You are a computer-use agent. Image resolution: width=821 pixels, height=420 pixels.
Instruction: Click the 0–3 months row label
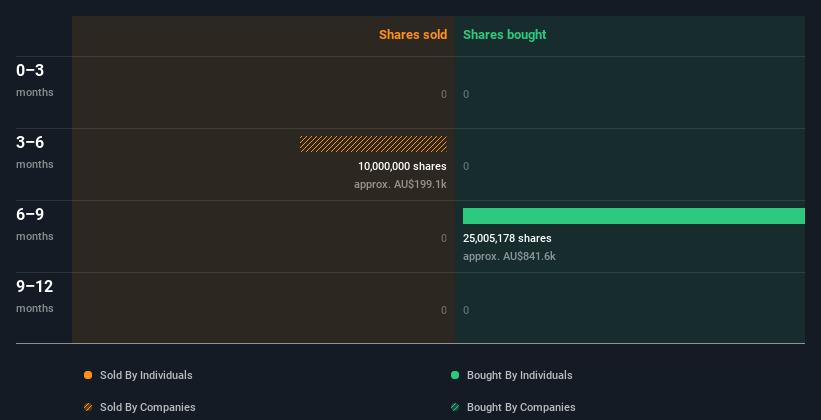point(35,80)
